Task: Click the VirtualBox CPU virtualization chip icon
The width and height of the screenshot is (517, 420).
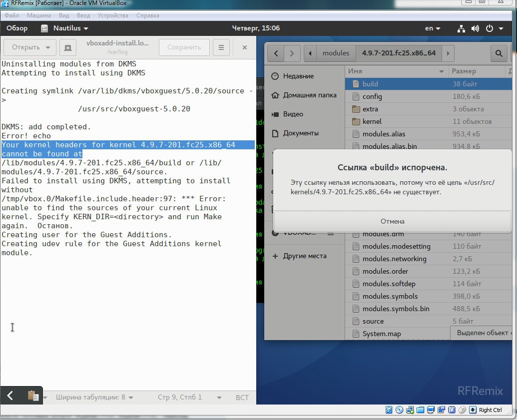Action: [452, 410]
